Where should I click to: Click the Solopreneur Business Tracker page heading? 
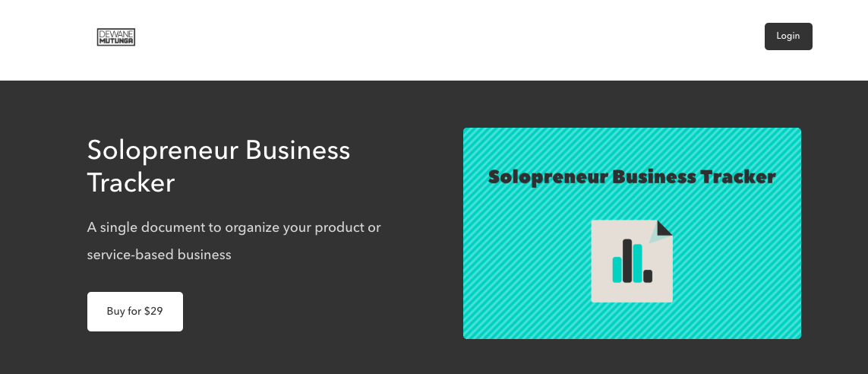pos(219,166)
